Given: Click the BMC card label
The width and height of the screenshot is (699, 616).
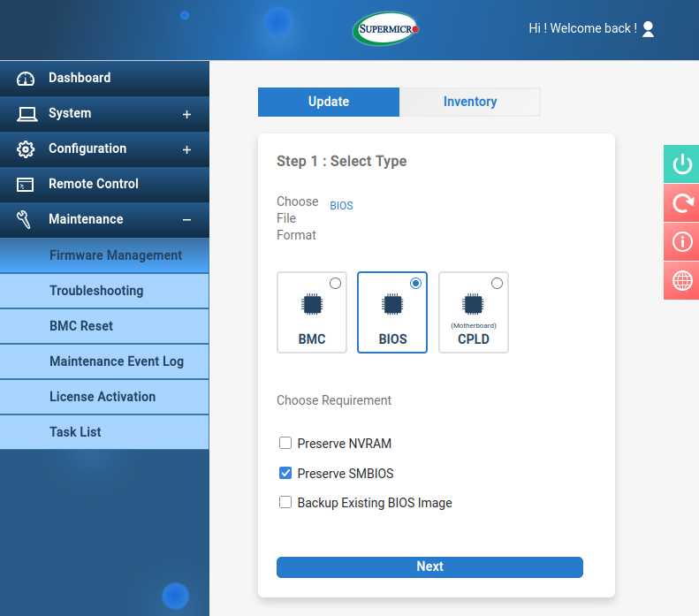Looking at the screenshot, I should [x=312, y=339].
